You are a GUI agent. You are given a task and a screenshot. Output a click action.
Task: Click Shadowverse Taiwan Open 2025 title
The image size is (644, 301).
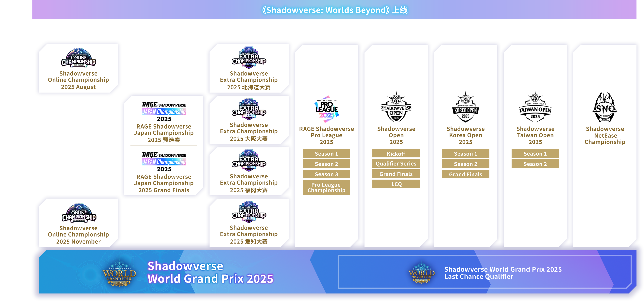535,135
